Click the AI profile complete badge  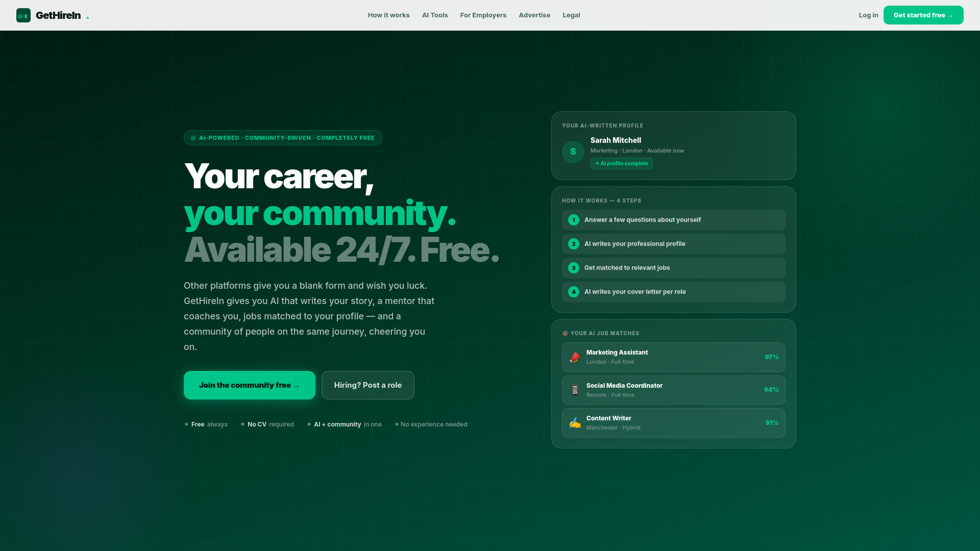622,164
